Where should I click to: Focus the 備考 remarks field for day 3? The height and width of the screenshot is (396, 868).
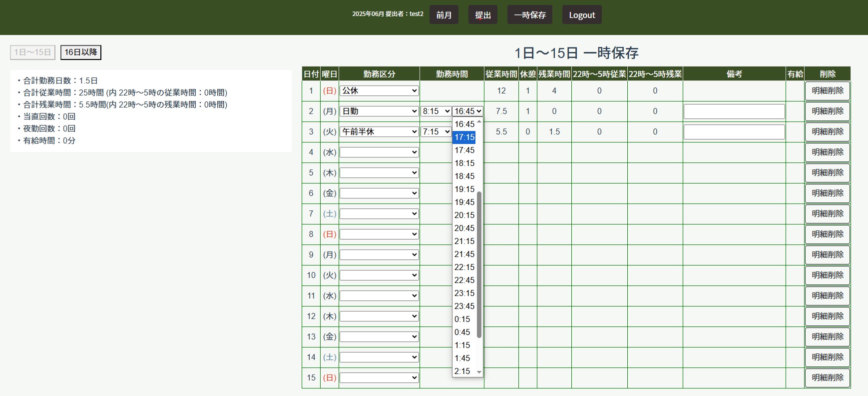(x=734, y=132)
